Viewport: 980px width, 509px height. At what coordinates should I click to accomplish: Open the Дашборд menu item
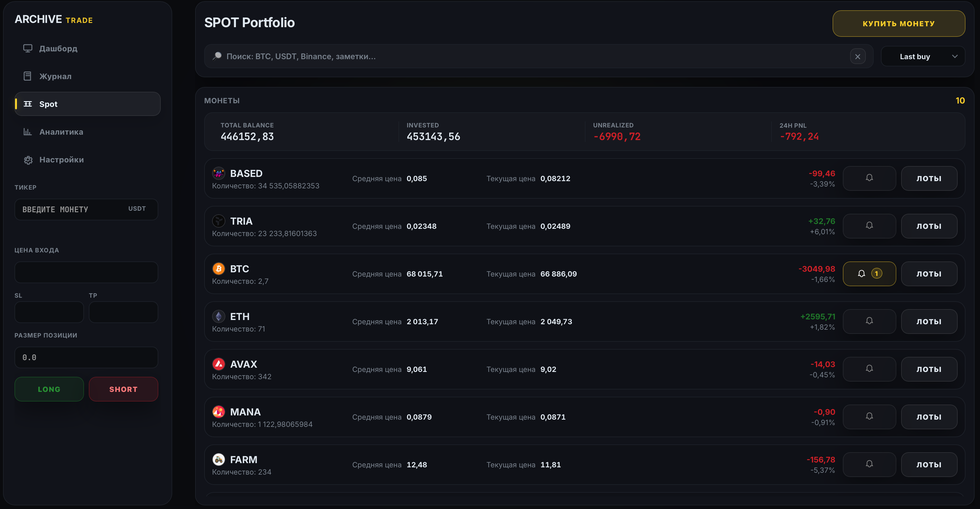(58, 49)
